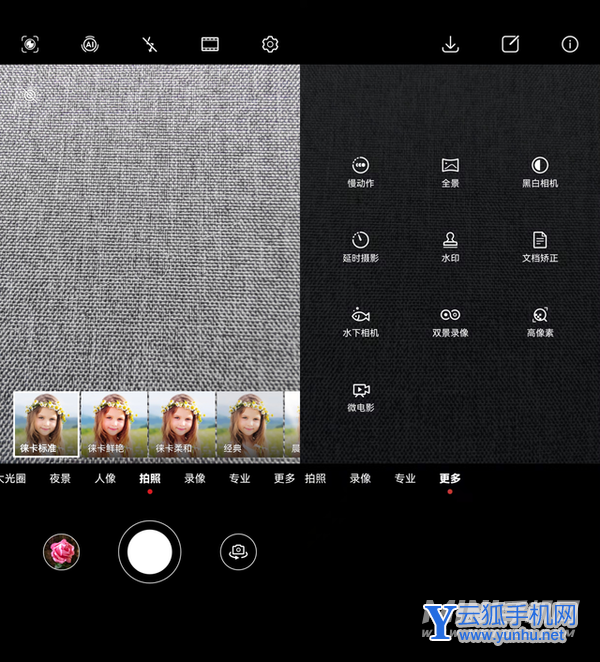The image size is (600, 662).
Task: Open camera settings gear
Action: [270, 44]
